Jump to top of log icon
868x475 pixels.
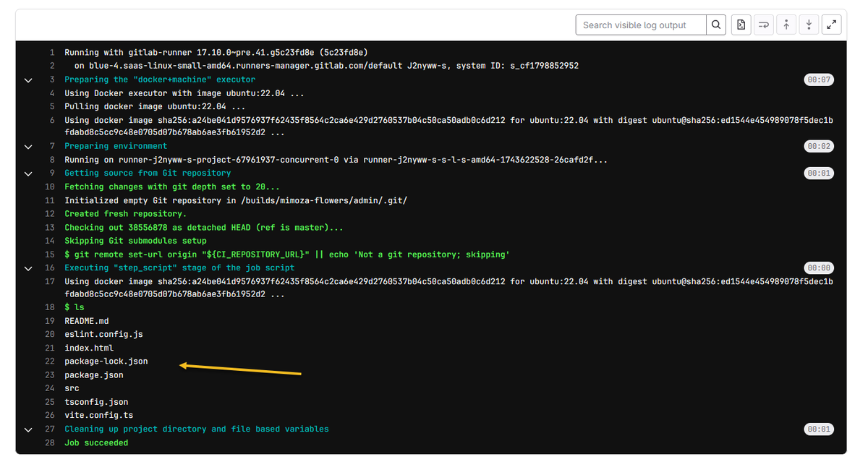786,25
